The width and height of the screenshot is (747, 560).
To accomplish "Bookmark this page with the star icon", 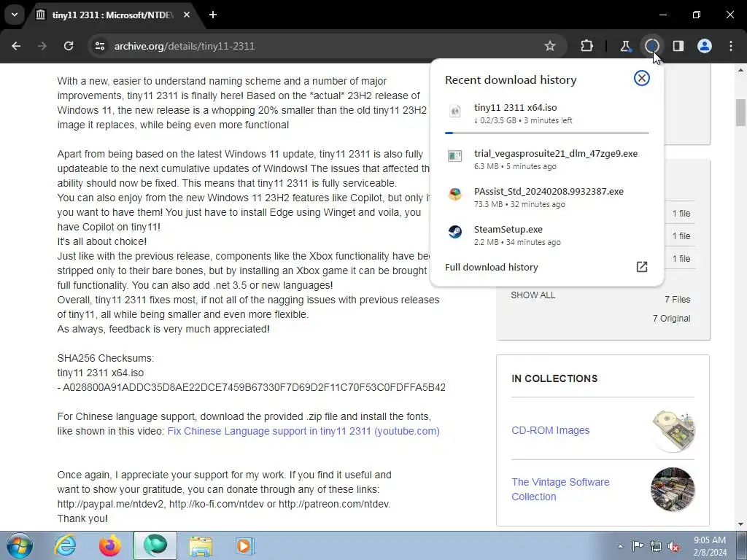I will click(550, 46).
